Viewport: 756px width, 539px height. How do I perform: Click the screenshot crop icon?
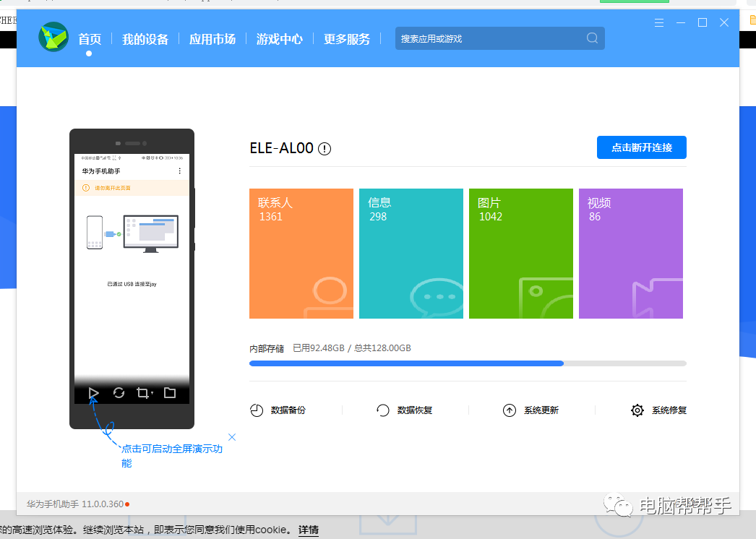tap(142, 393)
